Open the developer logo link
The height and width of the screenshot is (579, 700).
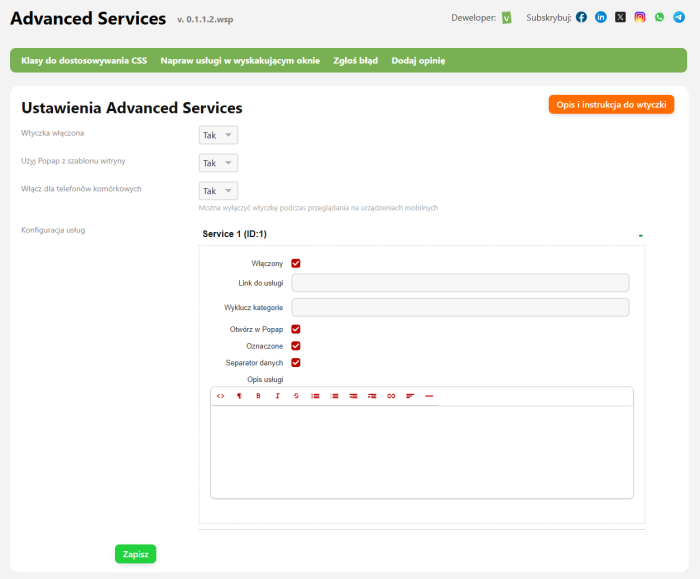click(x=506, y=18)
